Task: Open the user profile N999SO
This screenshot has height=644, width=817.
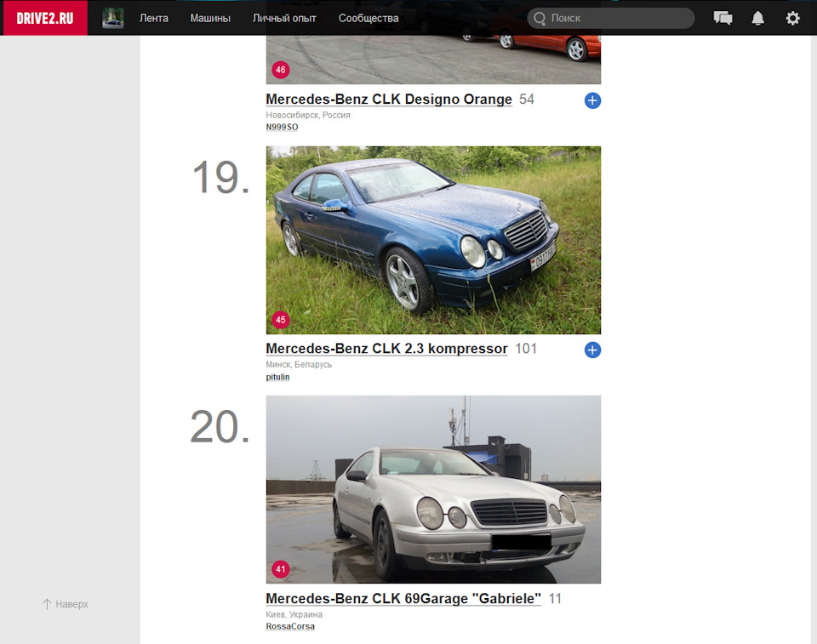Action: (x=282, y=127)
